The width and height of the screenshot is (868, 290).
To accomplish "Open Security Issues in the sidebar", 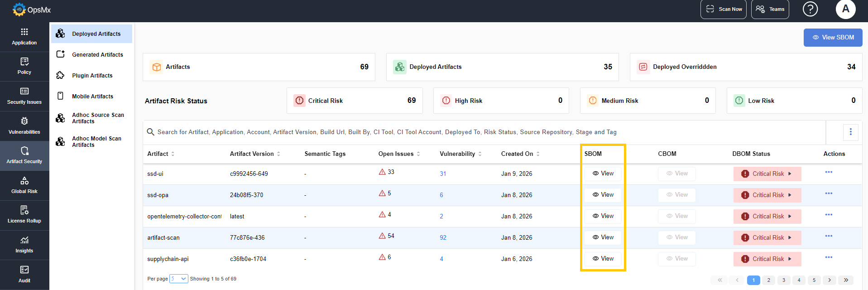I will click(x=24, y=96).
